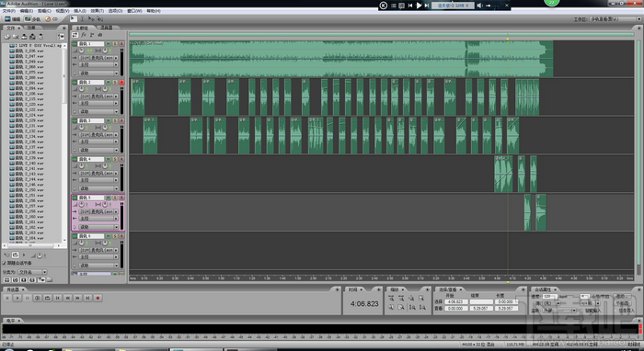Switch to CD view icon
This screenshot has height=351, width=644.
coord(52,19)
